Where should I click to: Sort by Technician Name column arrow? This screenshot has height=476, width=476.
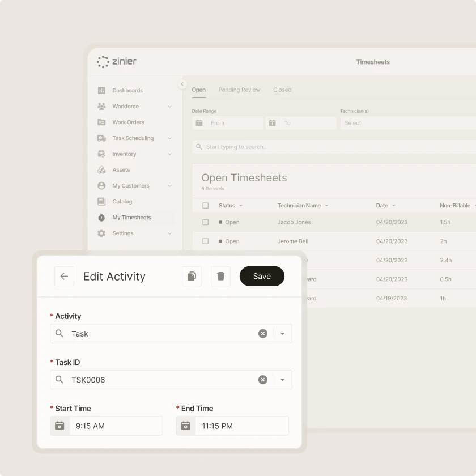(326, 206)
